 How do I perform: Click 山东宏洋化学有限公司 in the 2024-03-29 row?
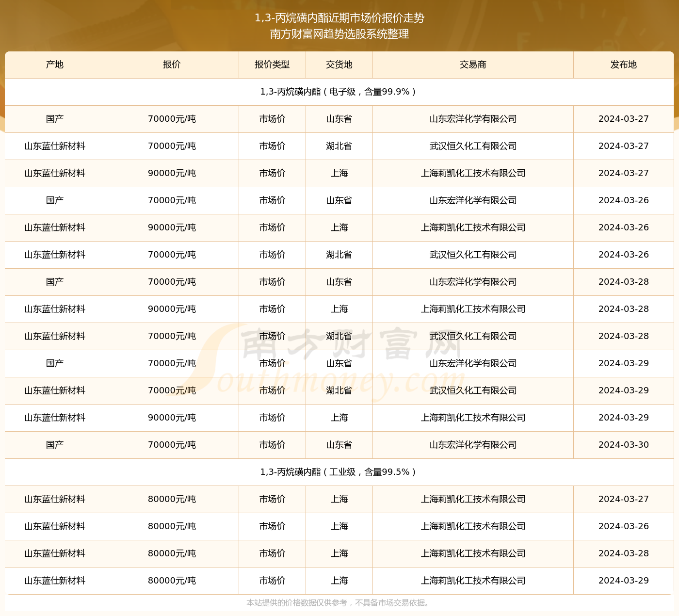473,363
